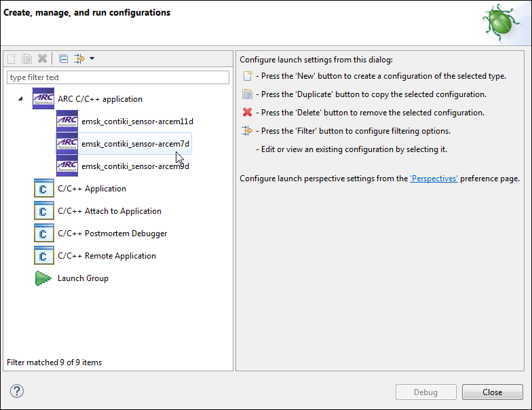
Task: Select emsk_contiki_sensor-arcem9d configuration
Action: [x=136, y=166]
